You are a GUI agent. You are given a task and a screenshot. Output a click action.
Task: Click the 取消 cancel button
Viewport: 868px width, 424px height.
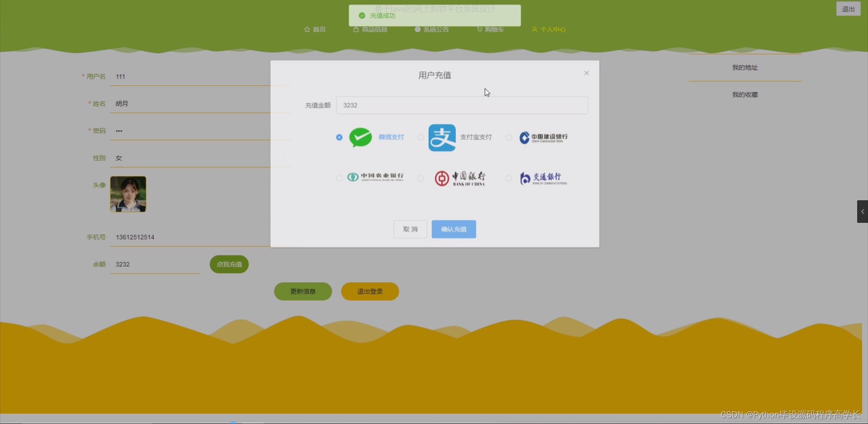click(410, 229)
